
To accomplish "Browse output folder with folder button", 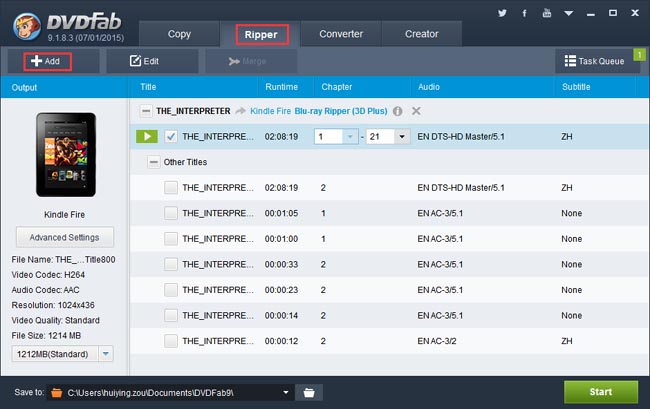I will point(309,392).
